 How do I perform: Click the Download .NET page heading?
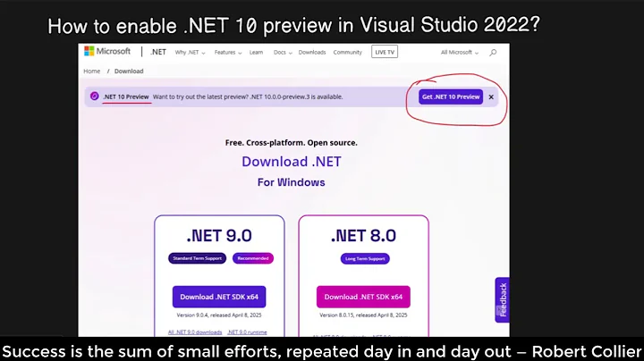(292, 161)
